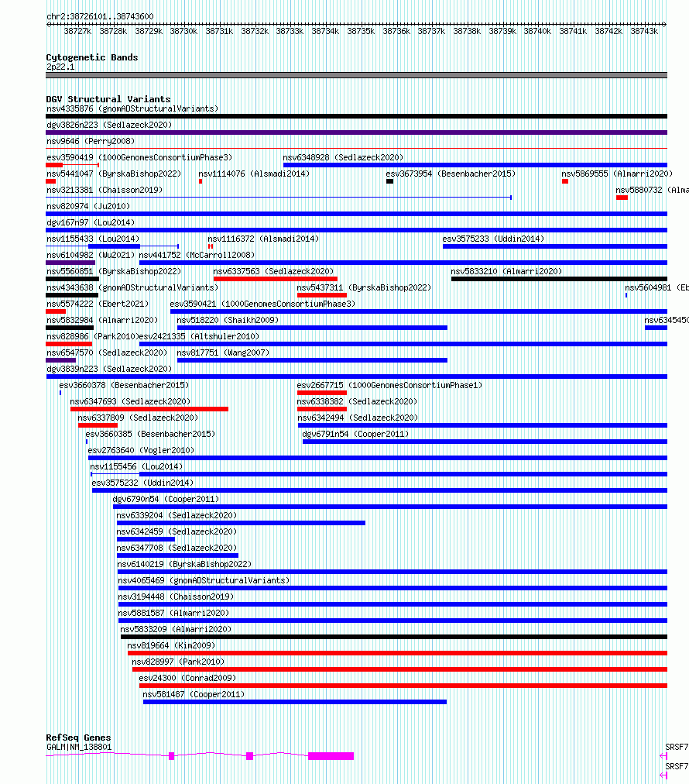
Task: Click the nsv1155433 Lou2014 label
Action: pyautogui.click(x=93, y=239)
